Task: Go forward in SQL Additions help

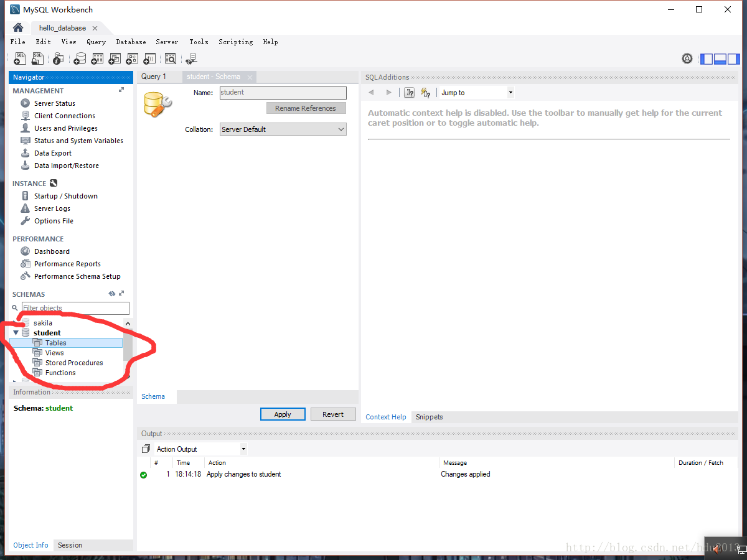Action: [x=389, y=93]
